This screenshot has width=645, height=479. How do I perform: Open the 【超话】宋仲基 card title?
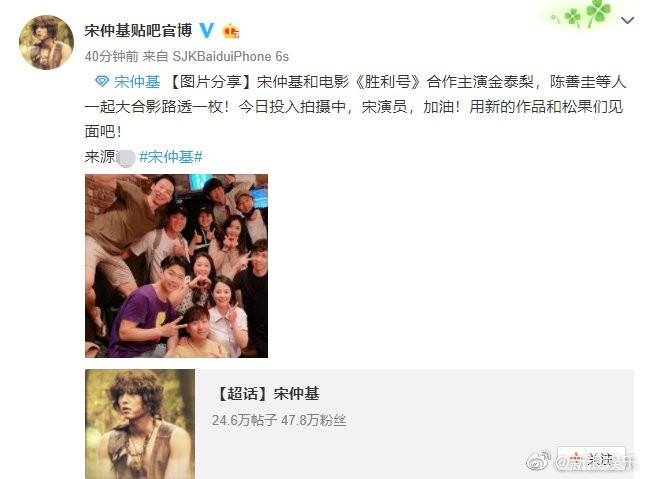tap(266, 393)
